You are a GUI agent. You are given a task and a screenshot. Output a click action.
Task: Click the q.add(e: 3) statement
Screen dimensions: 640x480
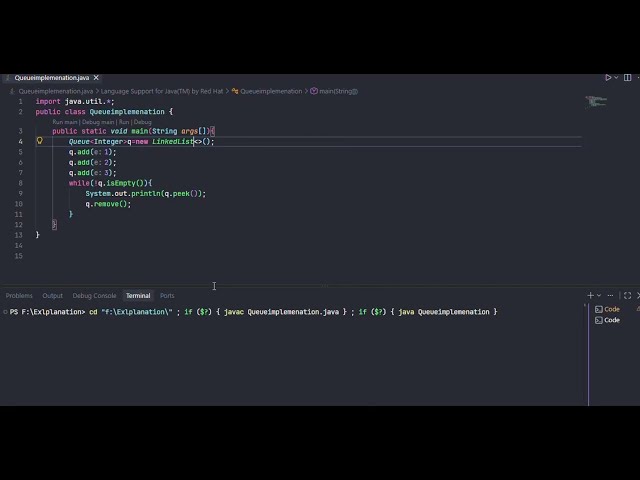tap(92, 173)
